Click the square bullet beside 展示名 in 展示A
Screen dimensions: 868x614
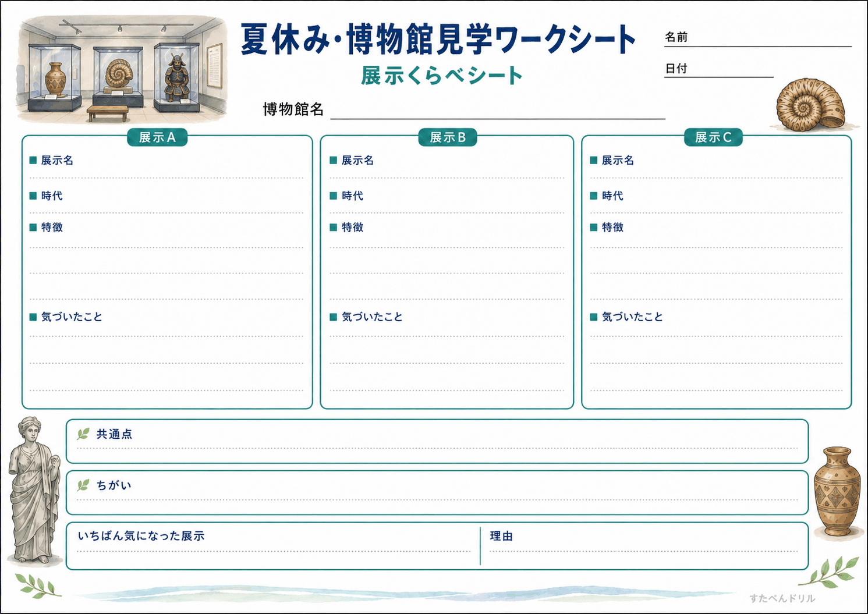(33, 160)
